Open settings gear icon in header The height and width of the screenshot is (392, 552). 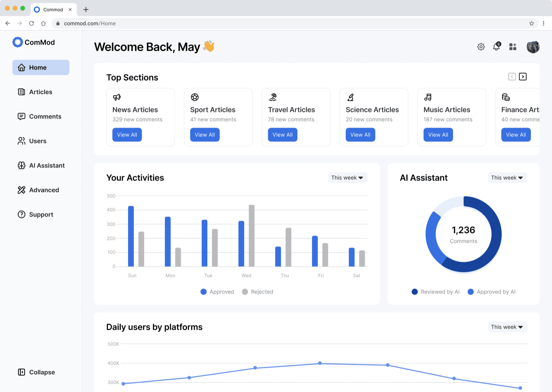point(481,47)
